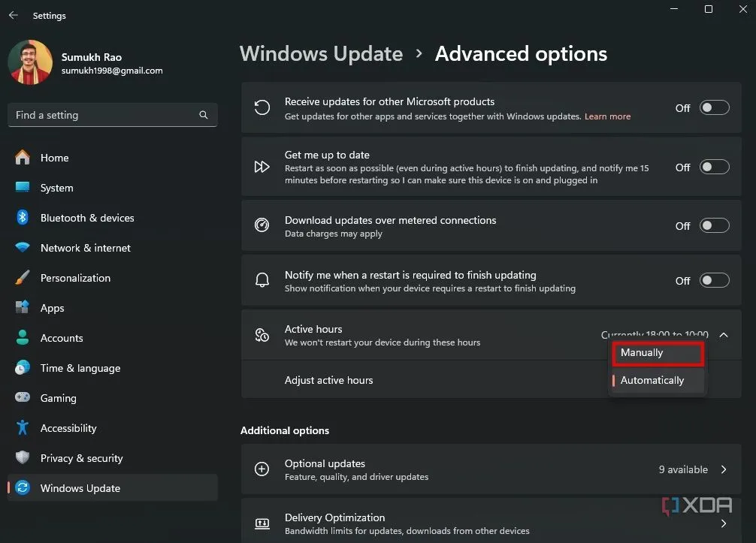The height and width of the screenshot is (543, 756).
Task: Open Home in the sidebar
Action: [112, 158]
